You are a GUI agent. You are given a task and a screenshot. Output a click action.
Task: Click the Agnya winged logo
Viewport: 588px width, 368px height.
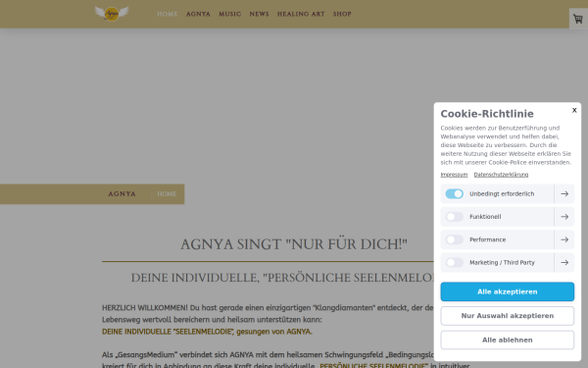click(x=112, y=14)
